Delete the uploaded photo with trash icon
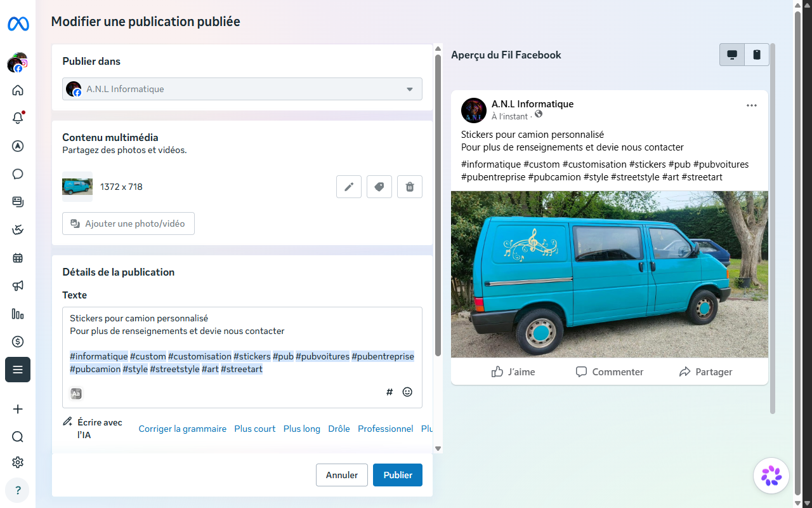This screenshot has width=812, height=508. tap(410, 187)
